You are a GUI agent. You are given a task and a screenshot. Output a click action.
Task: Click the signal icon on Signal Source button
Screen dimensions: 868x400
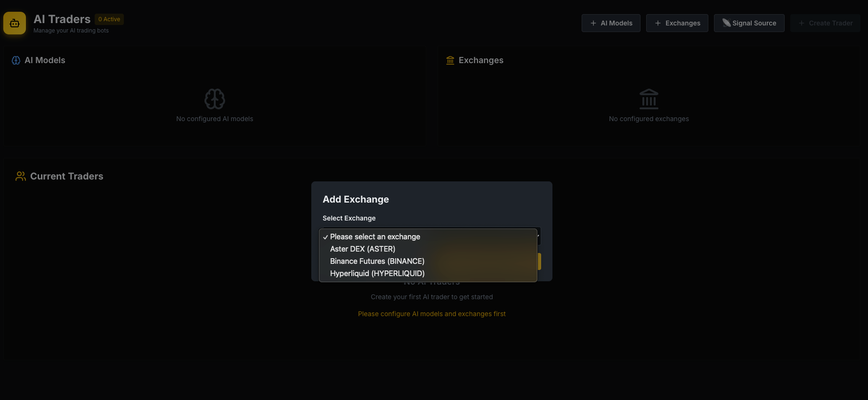tap(727, 23)
